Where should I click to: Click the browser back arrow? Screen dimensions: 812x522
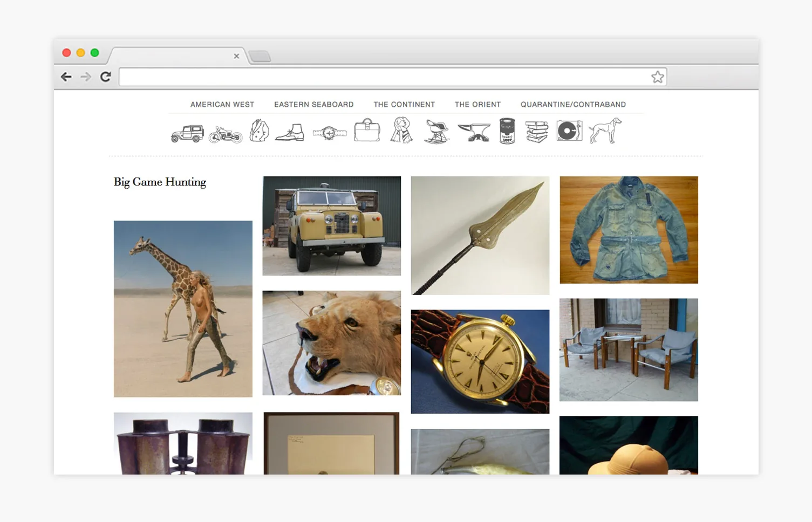[66, 77]
